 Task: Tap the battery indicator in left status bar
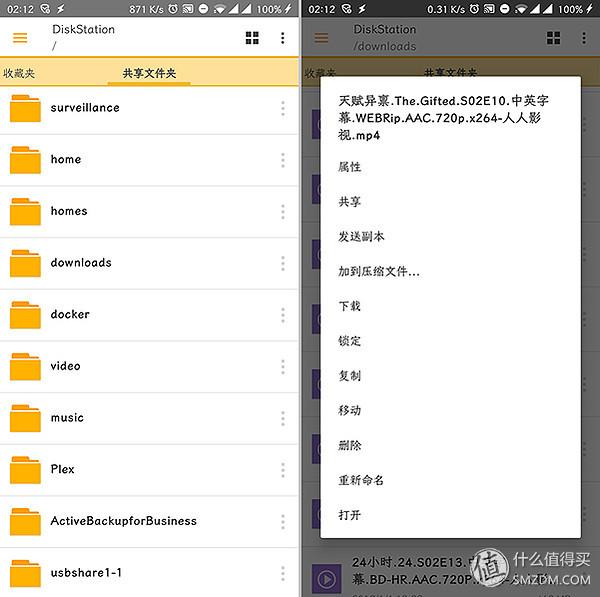click(274, 9)
